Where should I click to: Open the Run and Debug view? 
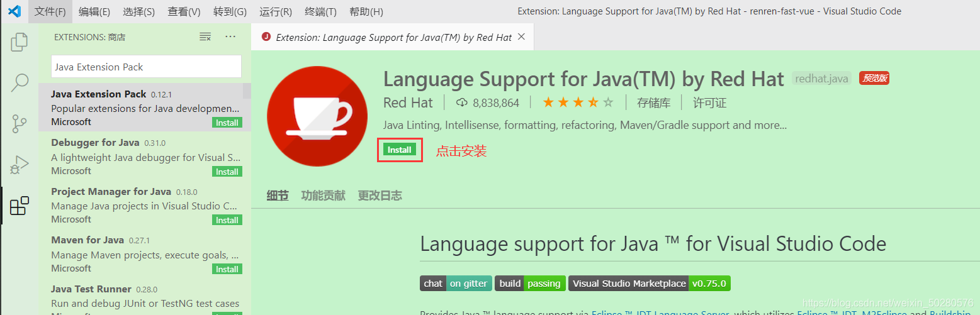pyautogui.click(x=20, y=164)
